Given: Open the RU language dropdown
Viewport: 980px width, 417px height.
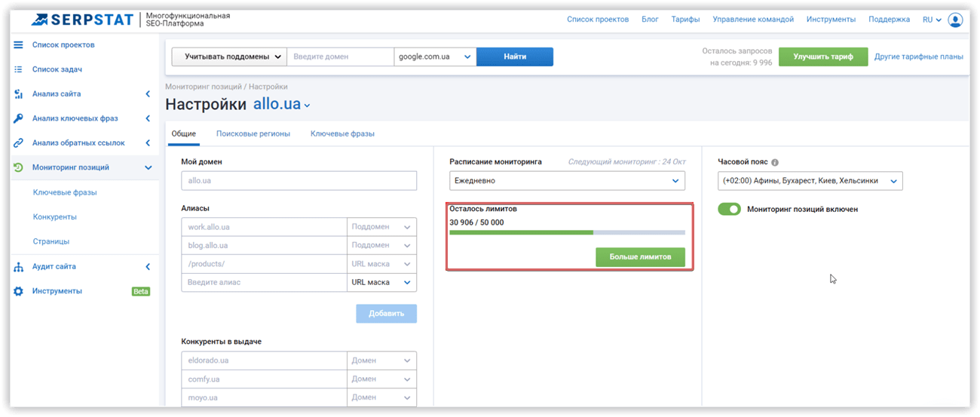Looking at the screenshot, I should [x=932, y=20].
